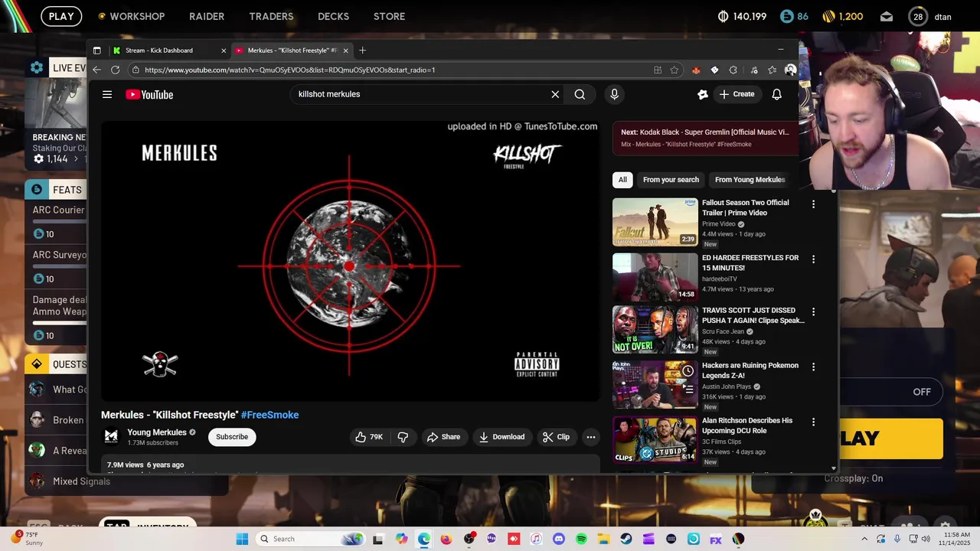
Task: Open options for Pokemon Legends Z-A video
Action: pyautogui.click(x=813, y=367)
